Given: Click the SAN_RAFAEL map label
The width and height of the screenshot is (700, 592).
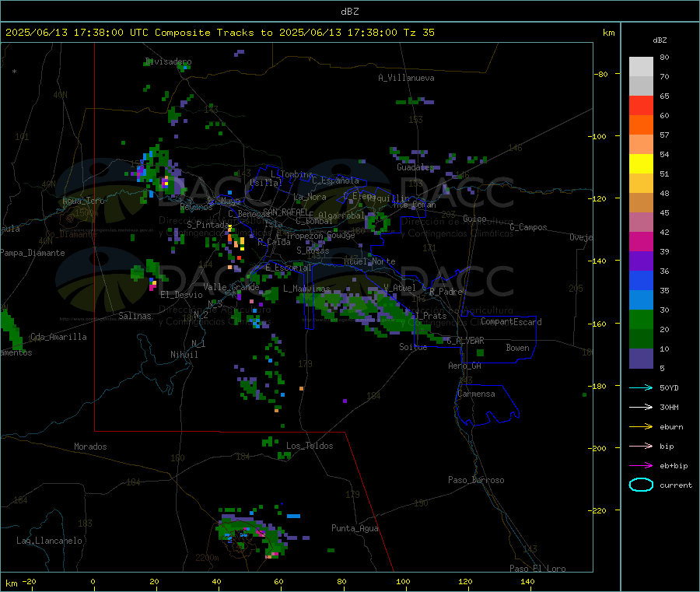Looking at the screenshot, I should [x=285, y=212].
